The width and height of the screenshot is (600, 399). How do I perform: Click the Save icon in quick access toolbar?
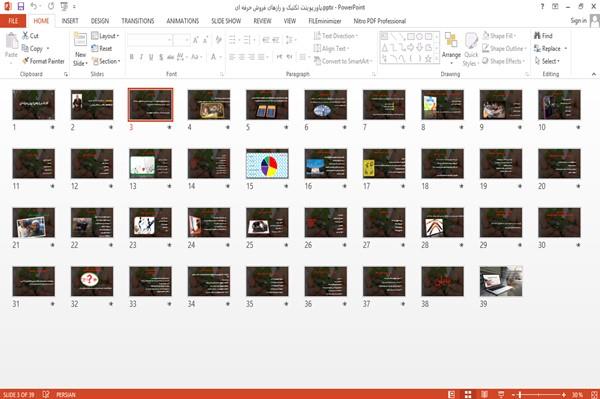point(21,7)
